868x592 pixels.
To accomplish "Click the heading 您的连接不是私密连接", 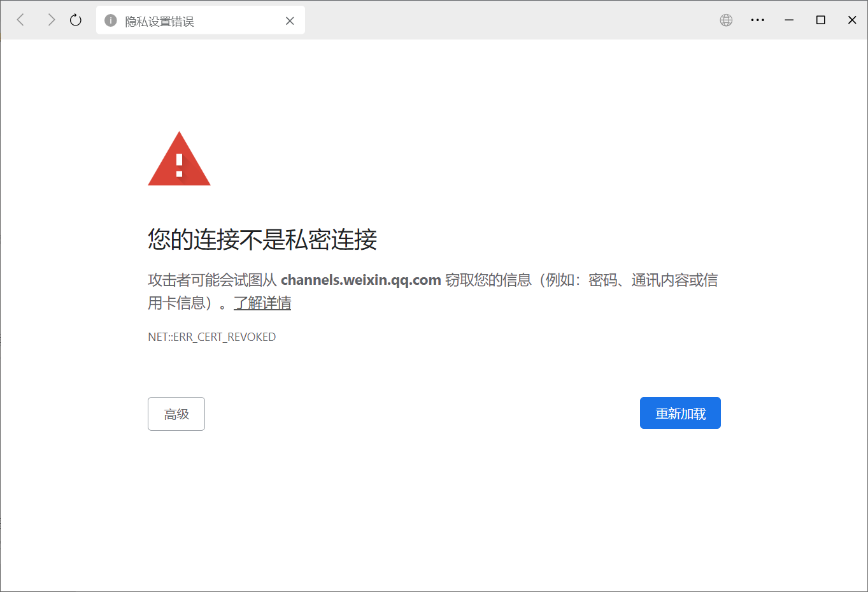I will point(262,240).
